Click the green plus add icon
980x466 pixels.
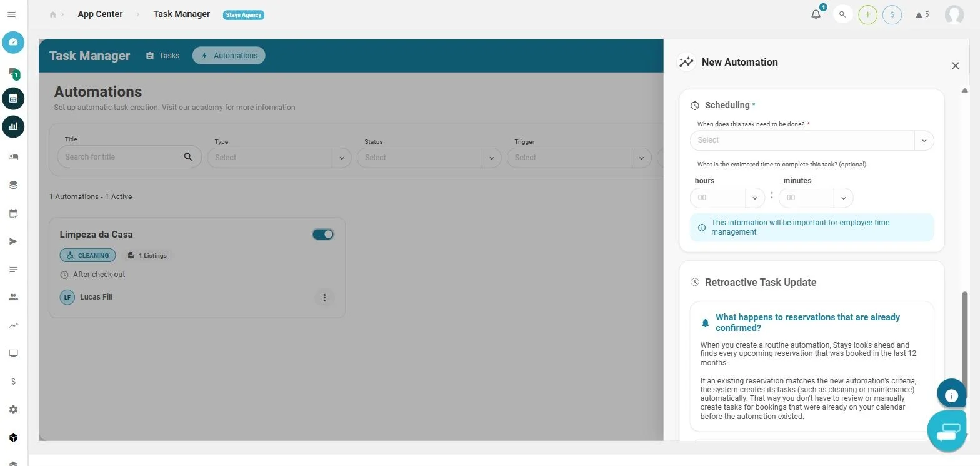[867, 14]
